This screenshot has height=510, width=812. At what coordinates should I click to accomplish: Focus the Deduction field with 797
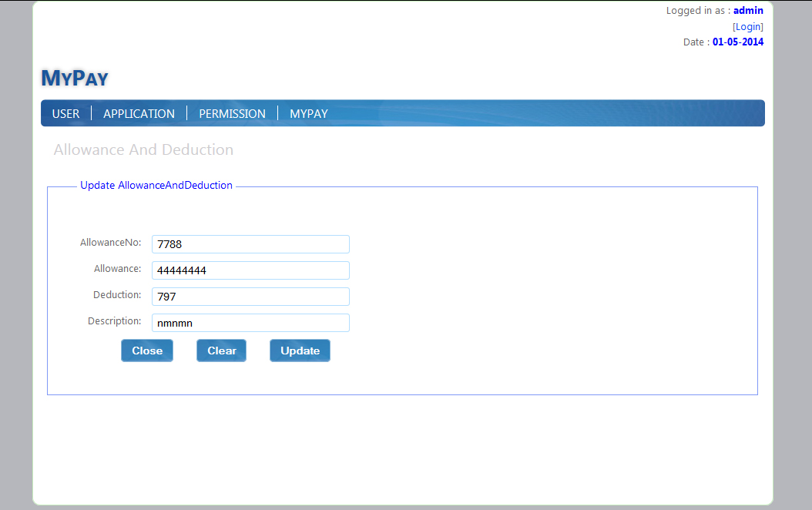250,297
